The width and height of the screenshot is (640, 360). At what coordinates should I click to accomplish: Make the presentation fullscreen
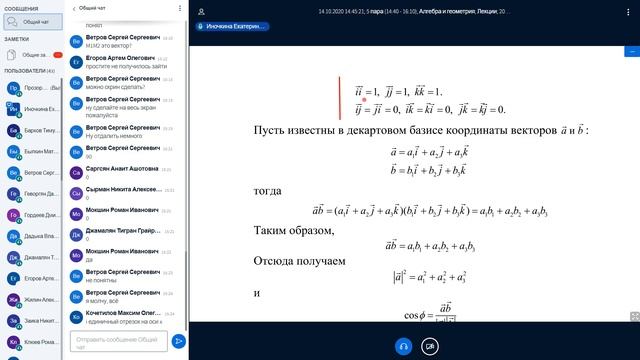pyautogui.click(x=635, y=316)
